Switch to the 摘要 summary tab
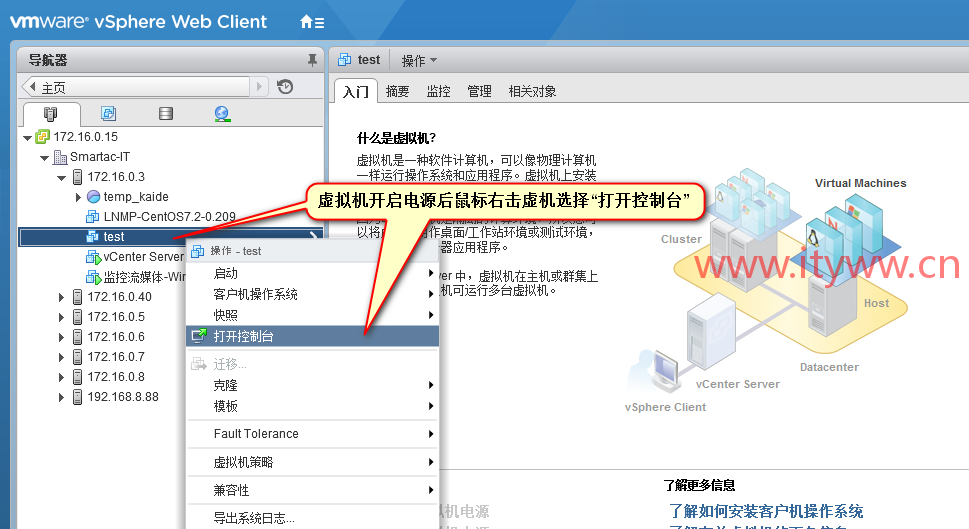This screenshot has width=969, height=529. [x=397, y=91]
